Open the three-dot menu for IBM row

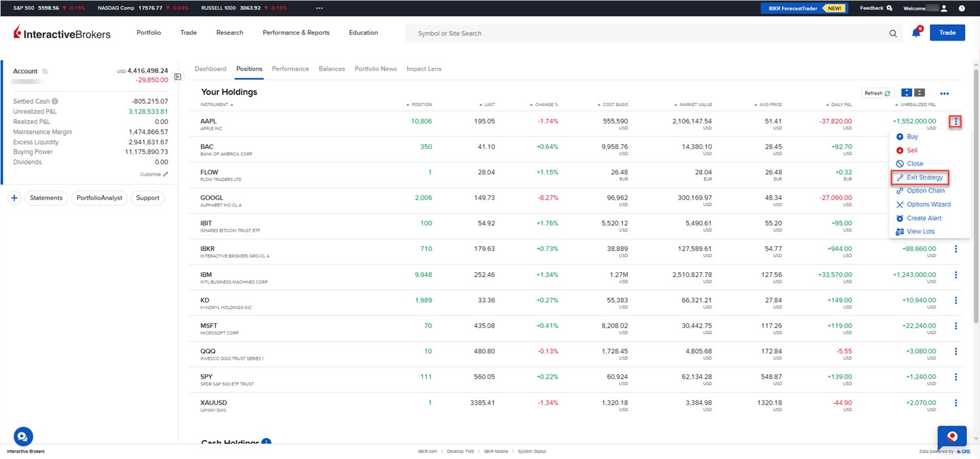[x=956, y=275]
